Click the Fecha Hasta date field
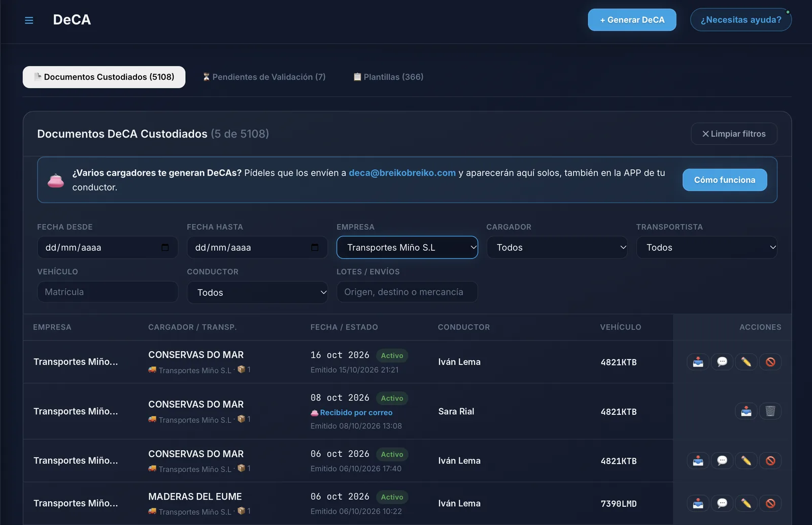812x525 pixels. click(x=257, y=247)
